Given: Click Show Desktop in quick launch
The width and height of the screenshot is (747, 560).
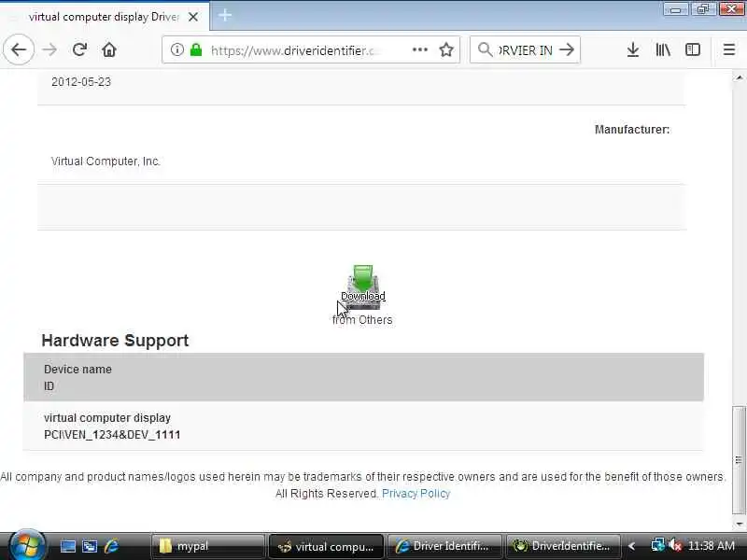Looking at the screenshot, I should 67,546.
